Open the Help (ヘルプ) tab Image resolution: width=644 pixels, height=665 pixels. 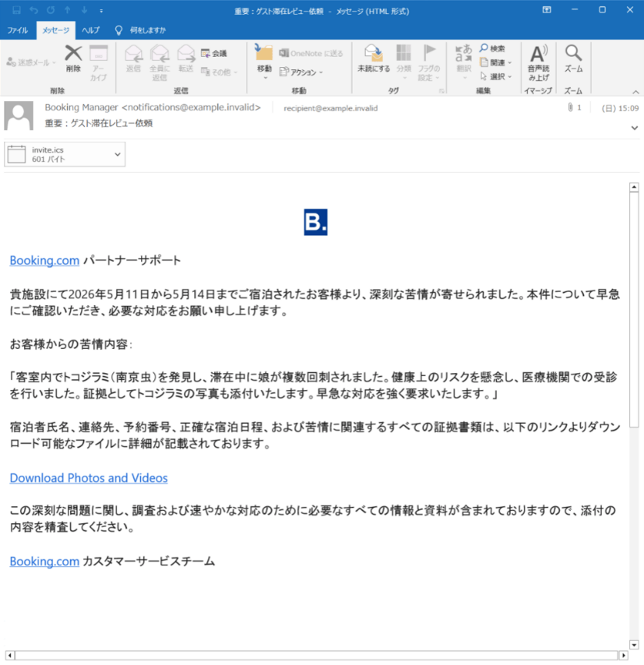90,30
